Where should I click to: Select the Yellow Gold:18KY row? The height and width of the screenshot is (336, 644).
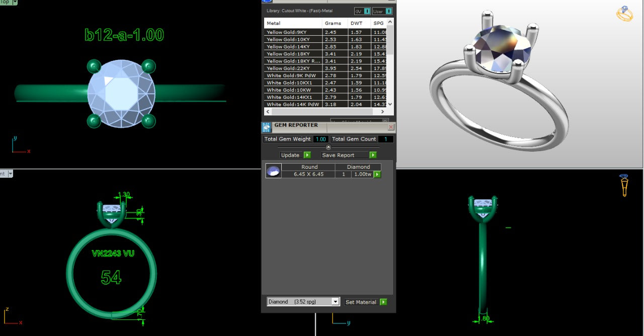[326, 54]
